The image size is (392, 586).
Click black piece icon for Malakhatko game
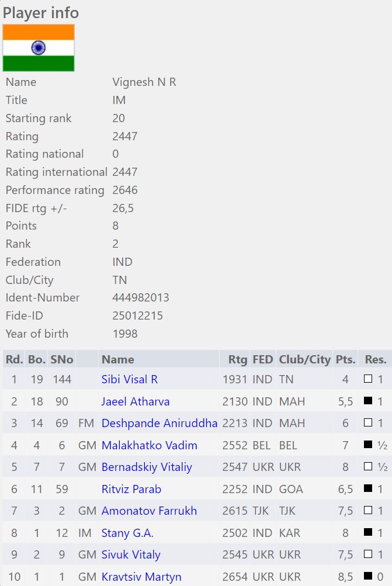368,445
